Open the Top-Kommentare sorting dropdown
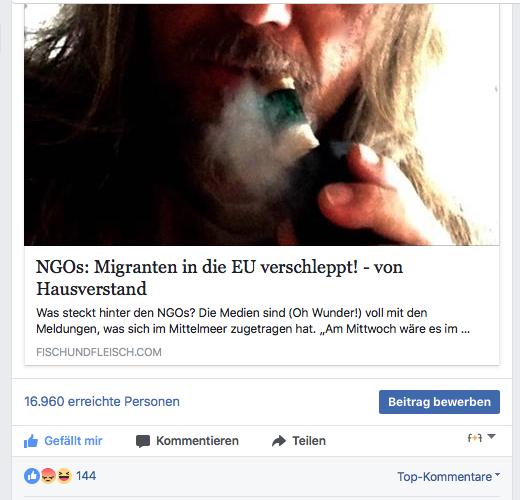This screenshot has height=500, width=520. 449,477
